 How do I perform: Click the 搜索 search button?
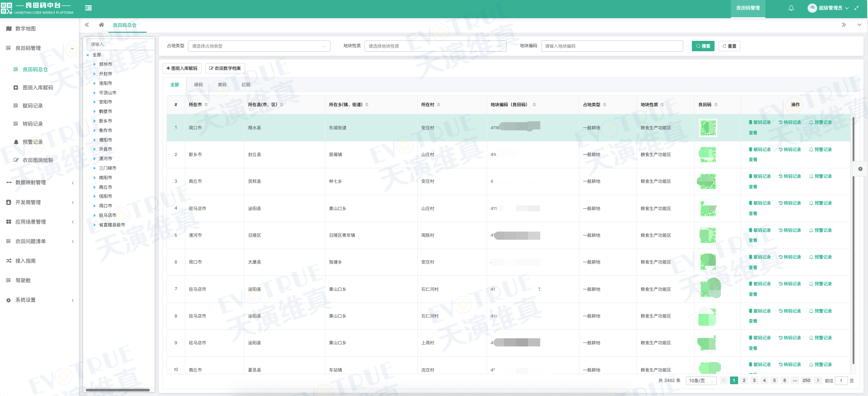pos(703,46)
